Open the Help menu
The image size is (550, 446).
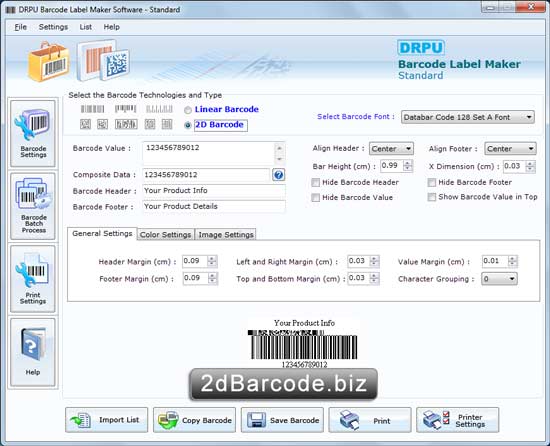click(112, 27)
